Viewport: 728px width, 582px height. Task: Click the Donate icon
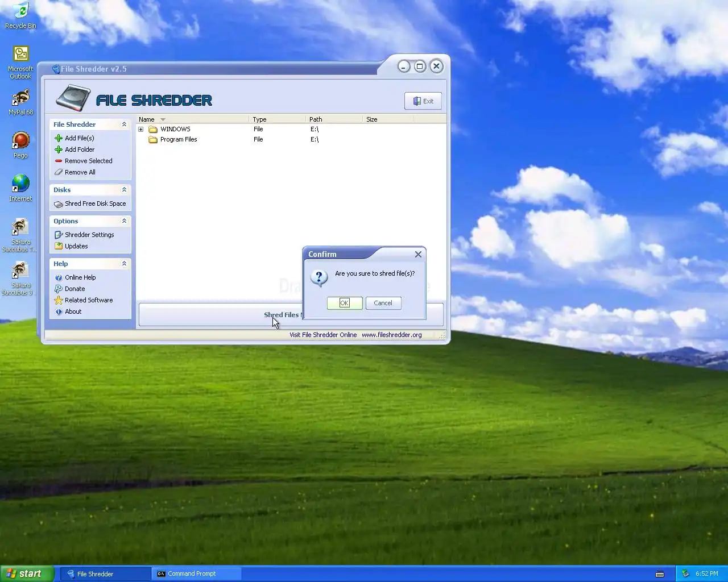pyautogui.click(x=59, y=289)
